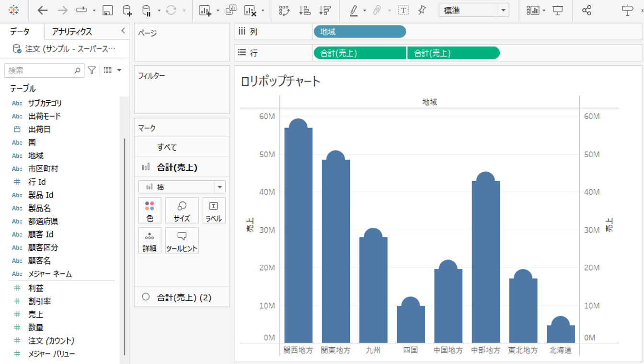Select the 合計(売上) bar marks tab

tap(182, 167)
